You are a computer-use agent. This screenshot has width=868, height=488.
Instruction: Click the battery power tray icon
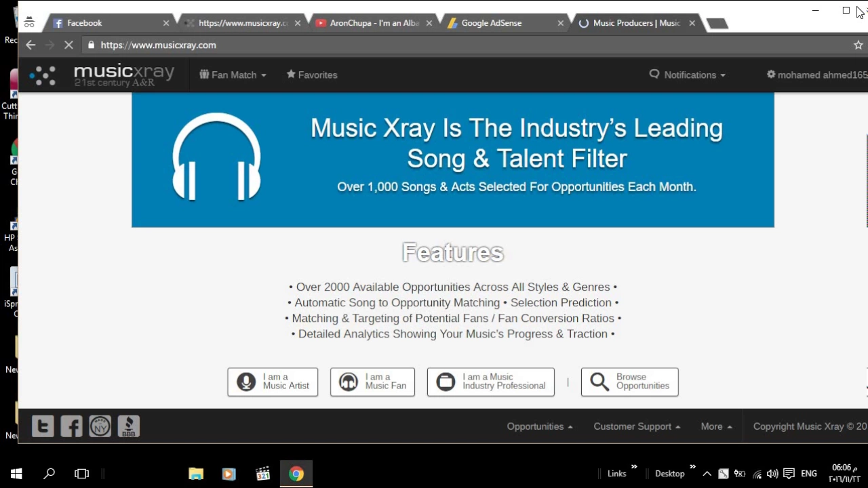point(740,474)
